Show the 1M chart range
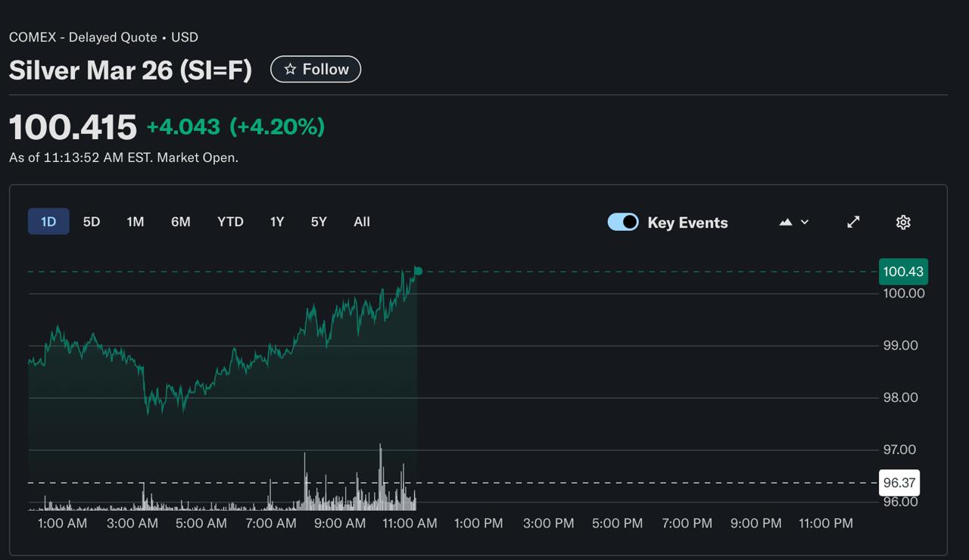This screenshot has height=560, width=969. pos(136,222)
